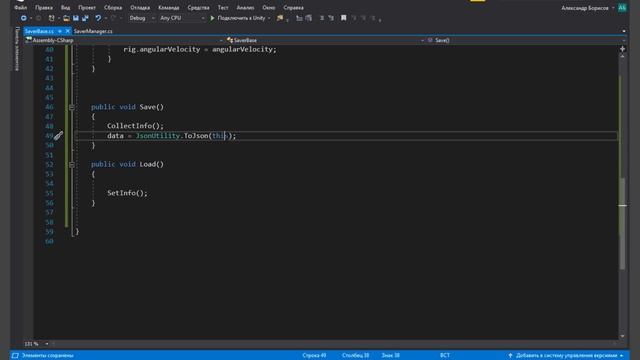This screenshot has width=640, height=360.
Task: Click add to source control in status bar
Action: tap(566, 356)
